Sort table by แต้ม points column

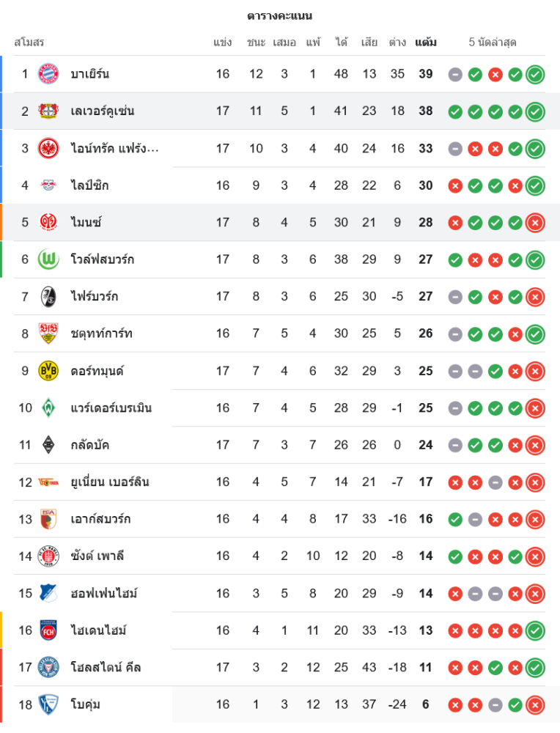tap(425, 43)
